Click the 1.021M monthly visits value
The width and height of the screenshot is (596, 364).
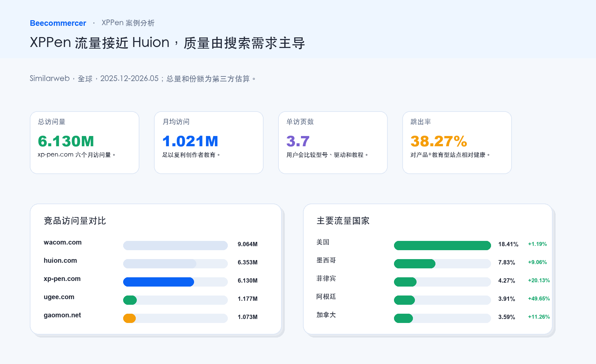pos(190,141)
